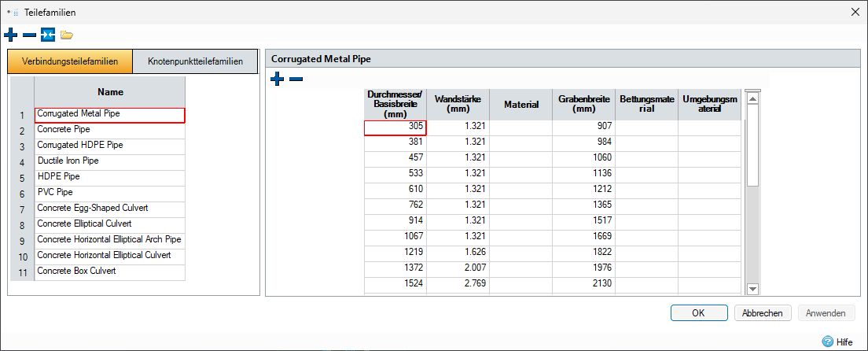Select the diameter cell 1524

click(x=395, y=284)
